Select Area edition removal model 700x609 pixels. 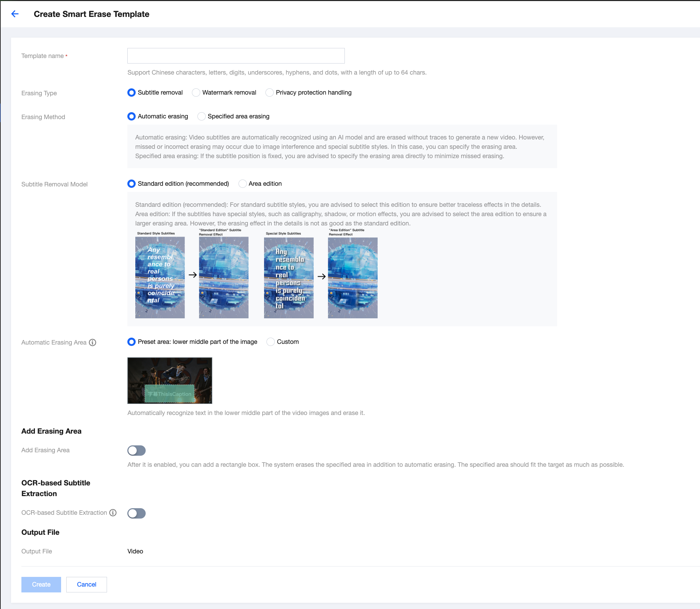click(x=243, y=184)
